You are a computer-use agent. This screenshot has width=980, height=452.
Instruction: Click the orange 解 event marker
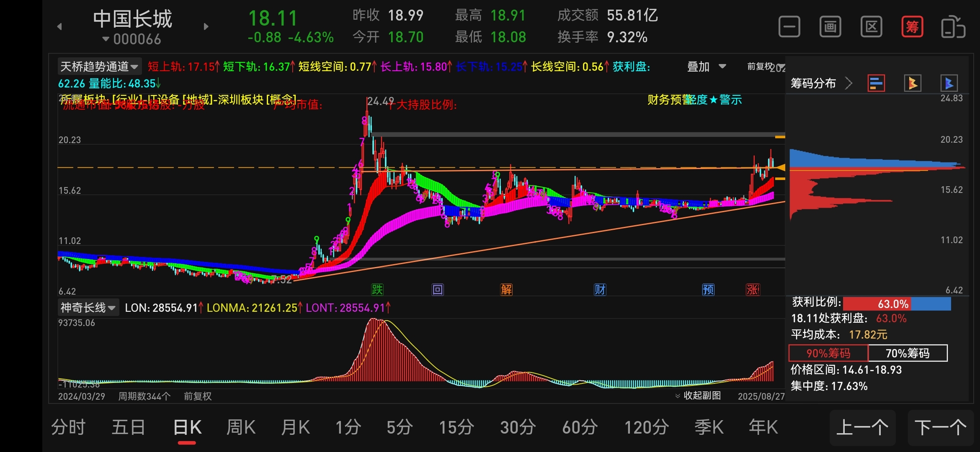(x=506, y=289)
